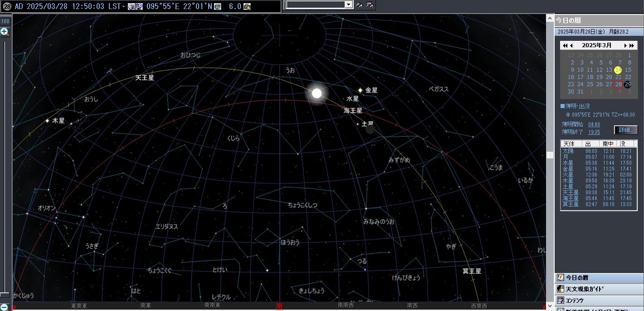Click the 海王星 label on the chart
The width and height of the screenshot is (644, 311).
pyautogui.click(x=353, y=110)
